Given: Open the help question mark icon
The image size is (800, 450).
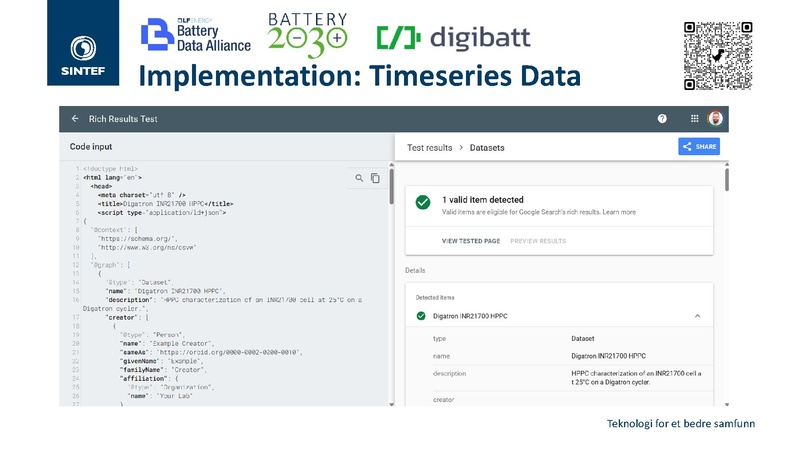Looking at the screenshot, I should [x=662, y=119].
